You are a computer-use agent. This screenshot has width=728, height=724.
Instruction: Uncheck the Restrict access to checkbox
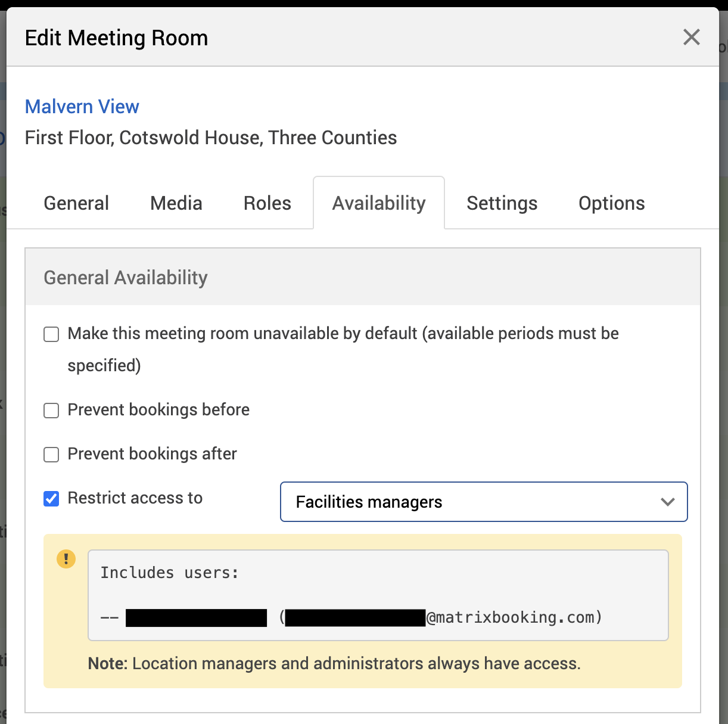(52, 498)
